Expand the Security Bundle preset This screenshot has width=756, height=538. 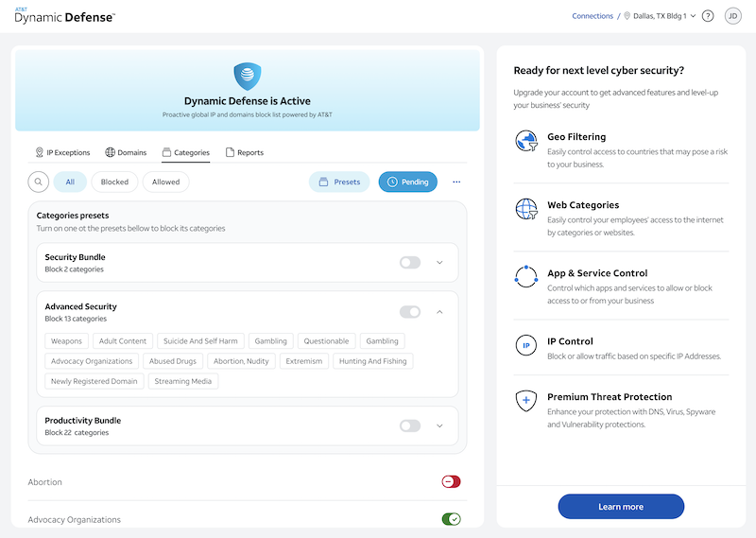pos(439,263)
